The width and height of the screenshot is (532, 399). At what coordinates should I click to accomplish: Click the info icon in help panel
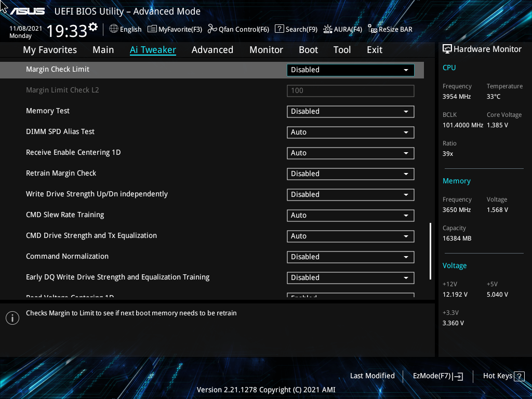tap(12, 318)
